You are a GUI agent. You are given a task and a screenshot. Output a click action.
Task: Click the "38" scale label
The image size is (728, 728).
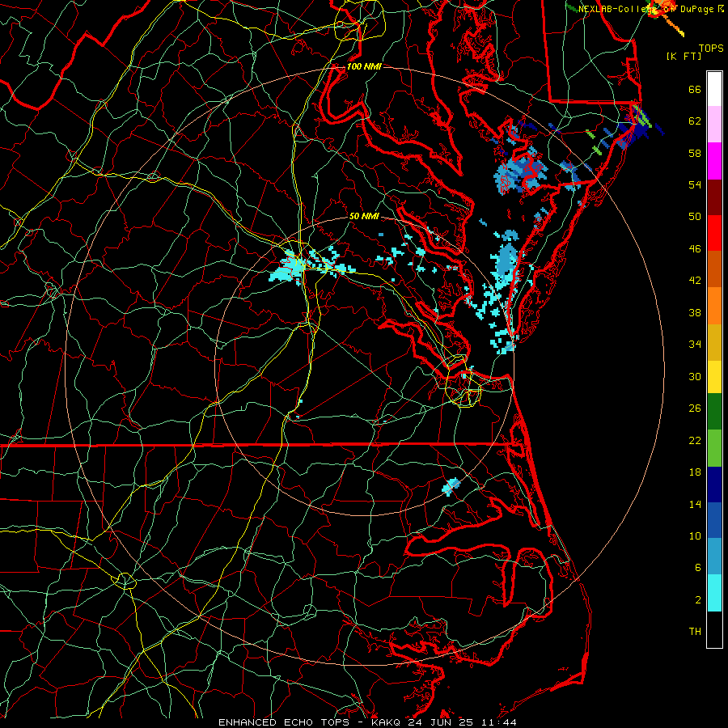695,313
